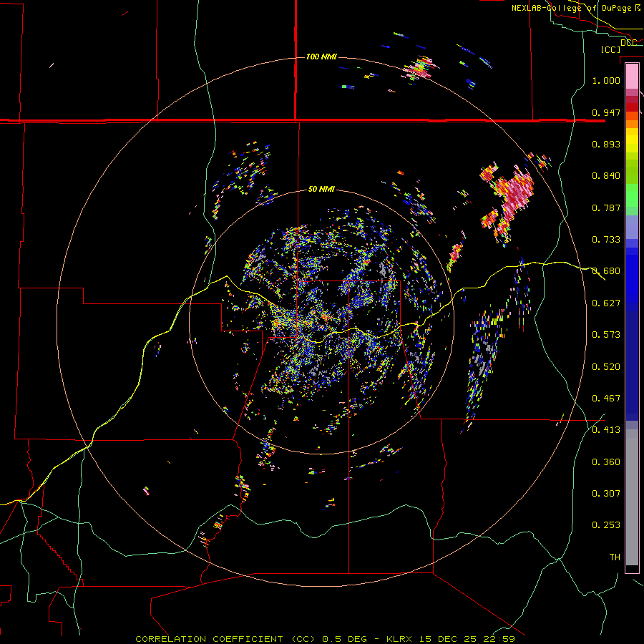The image size is (644, 644).
Task: Pick the light pink color bar segment
Action: click(632, 76)
